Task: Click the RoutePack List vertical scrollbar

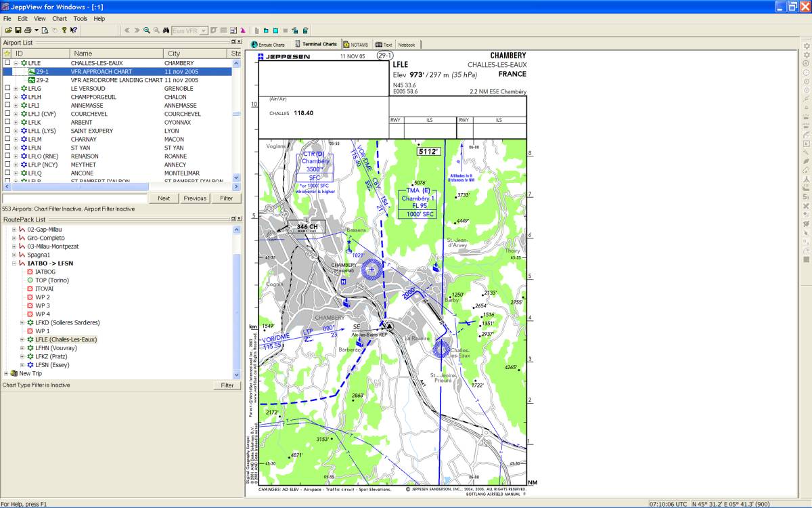Action: click(x=237, y=303)
